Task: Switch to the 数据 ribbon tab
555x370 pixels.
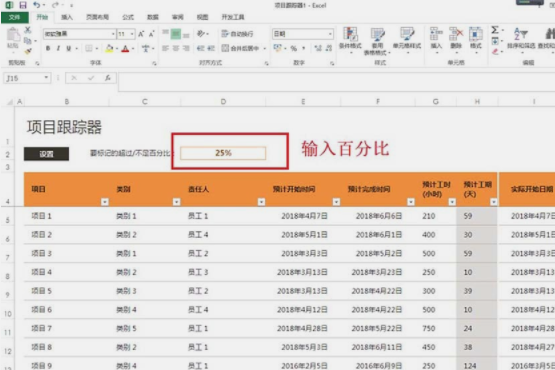Action: 153,17
